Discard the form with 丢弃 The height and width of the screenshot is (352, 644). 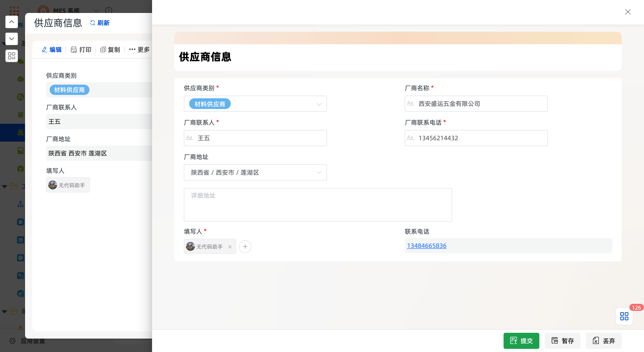click(604, 341)
